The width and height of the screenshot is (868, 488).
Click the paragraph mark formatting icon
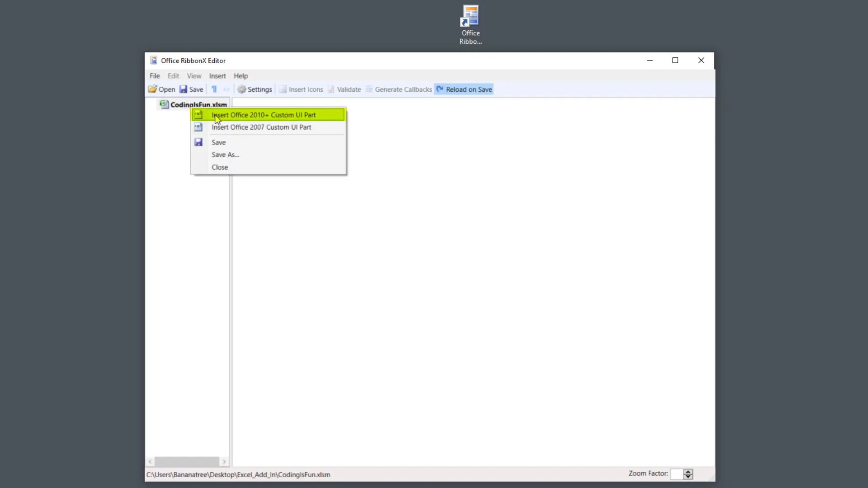[x=213, y=89]
